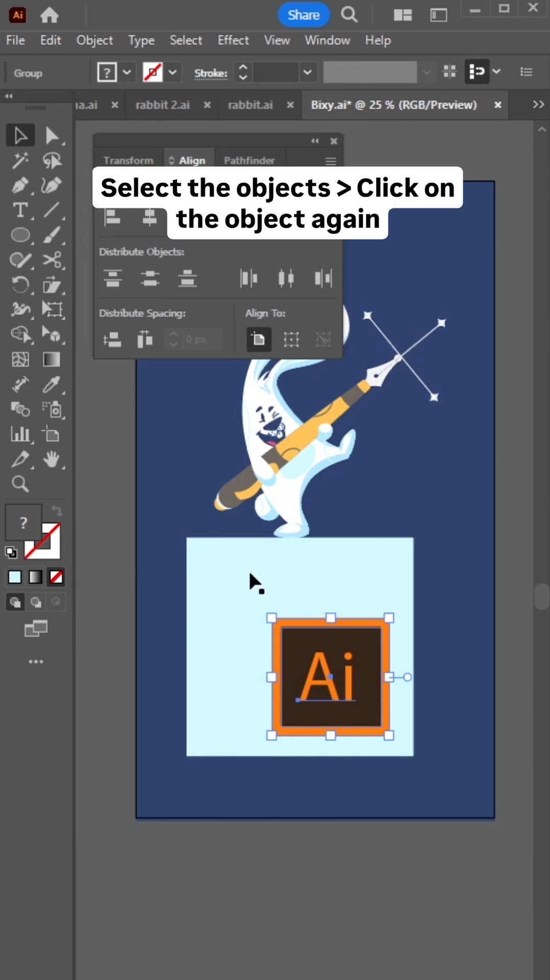The image size is (550, 980).
Task: Open the align options dropdown in control bar
Action: 496,71
